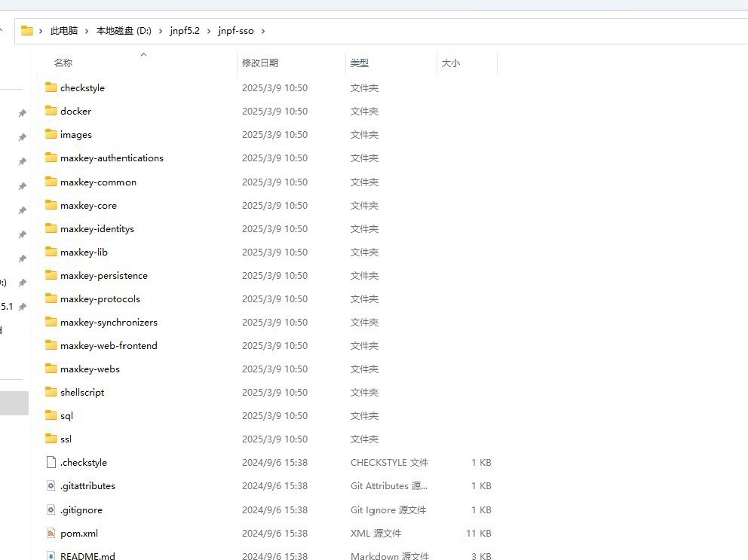Click the modified date of .checkstyle

coord(274,463)
